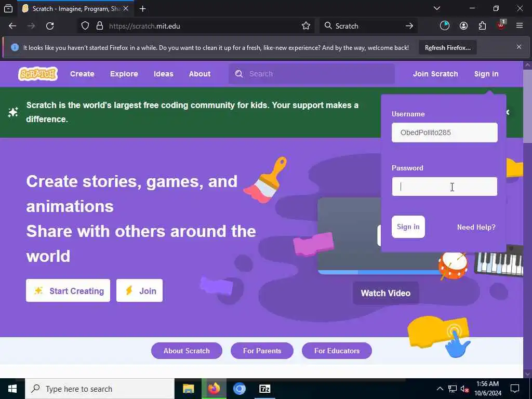Toggle the Sign in dropdown in the navigation bar

coord(486,74)
